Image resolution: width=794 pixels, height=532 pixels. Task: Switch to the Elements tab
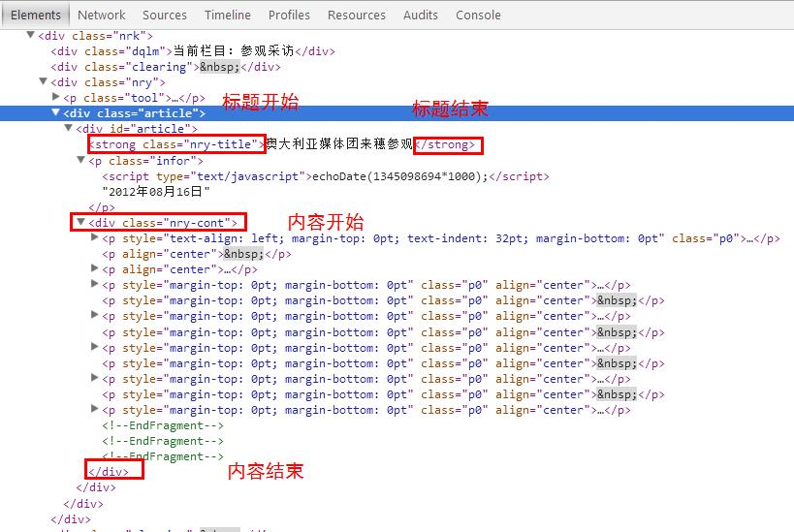(36, 16)
